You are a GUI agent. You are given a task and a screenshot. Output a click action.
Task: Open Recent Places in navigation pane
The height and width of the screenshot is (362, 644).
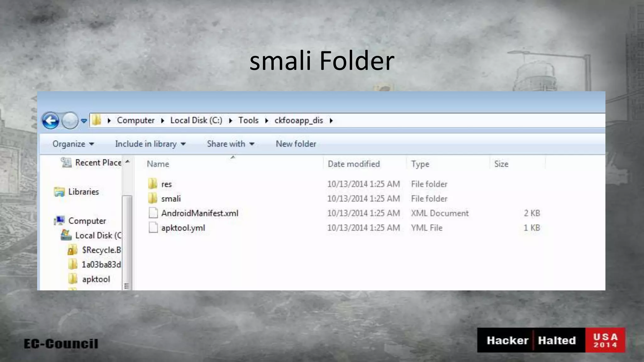(98, 162)
